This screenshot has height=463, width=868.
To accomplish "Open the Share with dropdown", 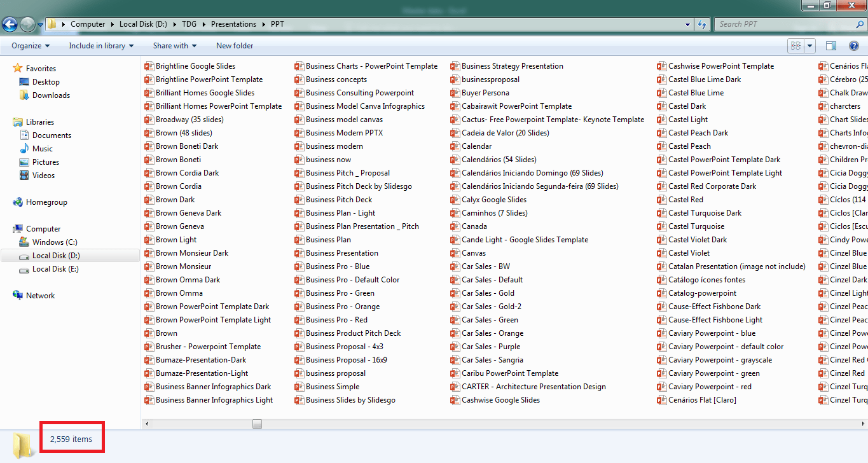I will 175,46.
